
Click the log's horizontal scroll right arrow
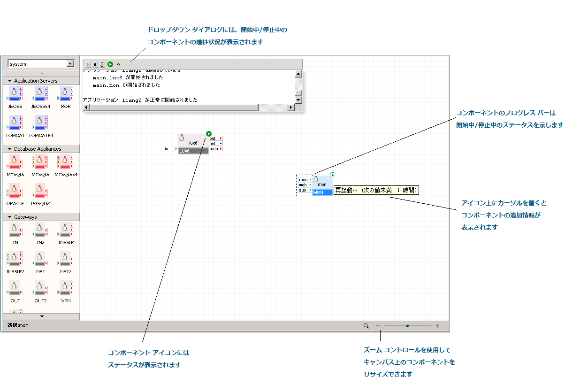(291, 108)
